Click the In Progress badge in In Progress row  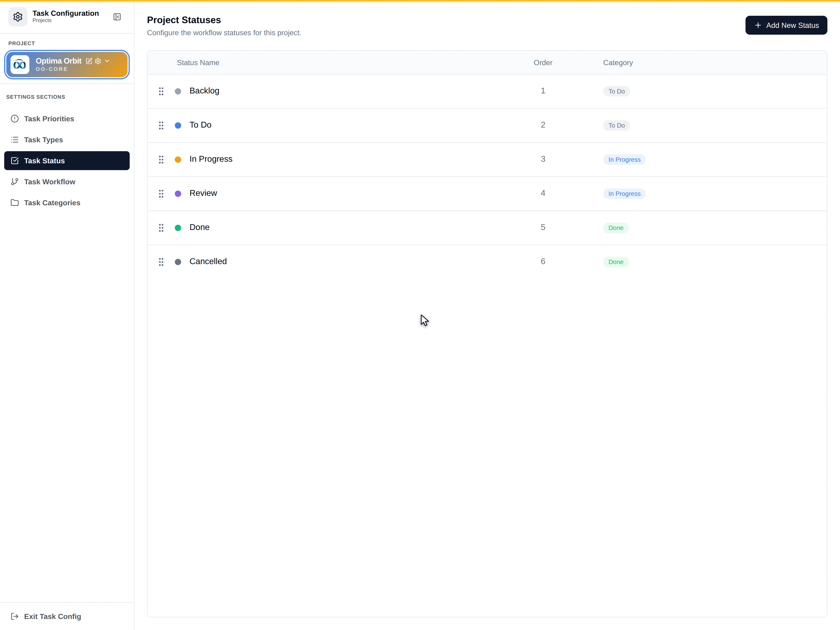pos(624,160)
